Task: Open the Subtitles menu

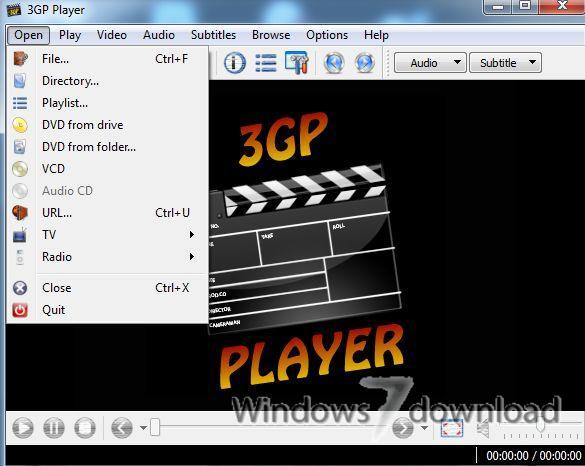Action: [213, 35]
